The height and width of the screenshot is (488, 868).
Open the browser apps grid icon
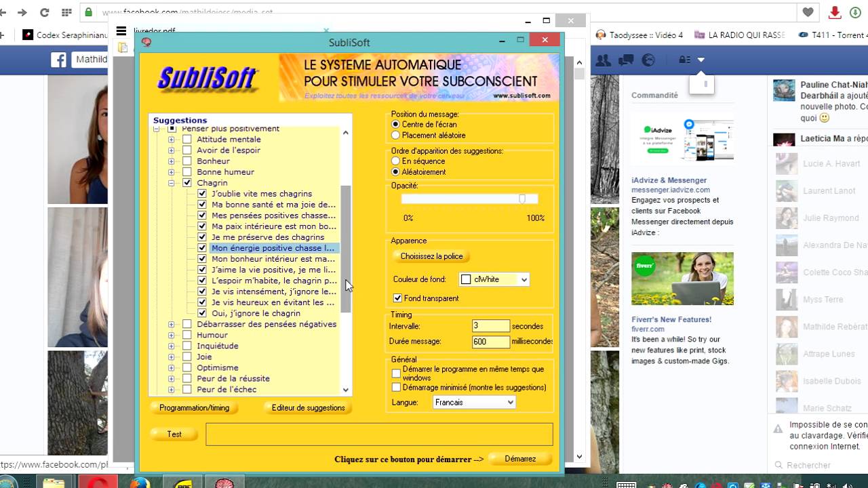click(x=66, y=12)
